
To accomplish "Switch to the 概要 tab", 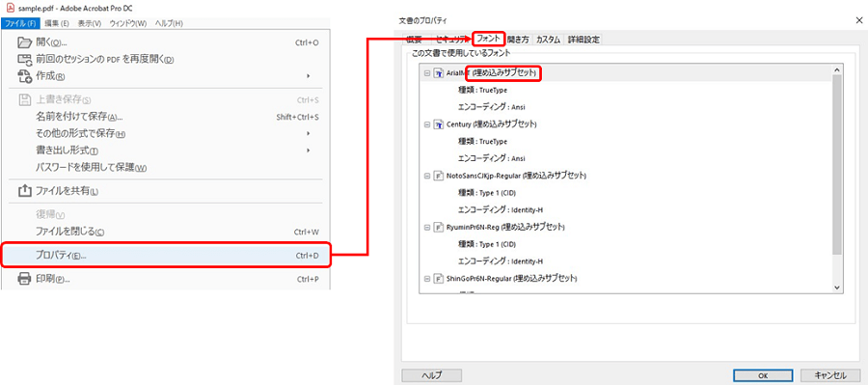I will click(414, 40).
